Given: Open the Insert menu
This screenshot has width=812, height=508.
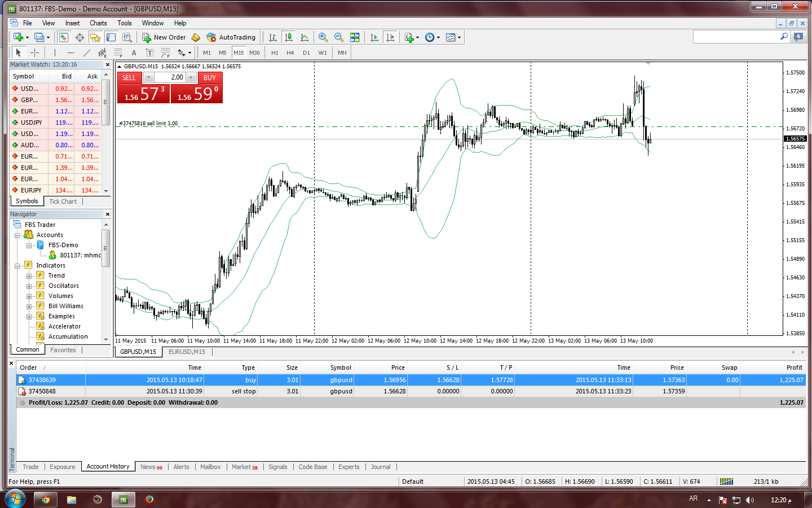Looking at the screenshot, I should pyautogui.click(x=72, y=23).
